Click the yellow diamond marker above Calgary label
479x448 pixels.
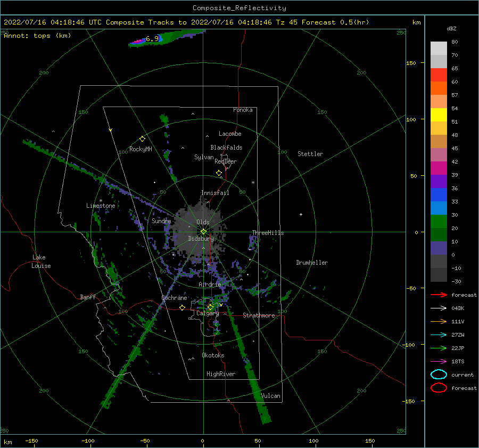(x=210, y=307)
